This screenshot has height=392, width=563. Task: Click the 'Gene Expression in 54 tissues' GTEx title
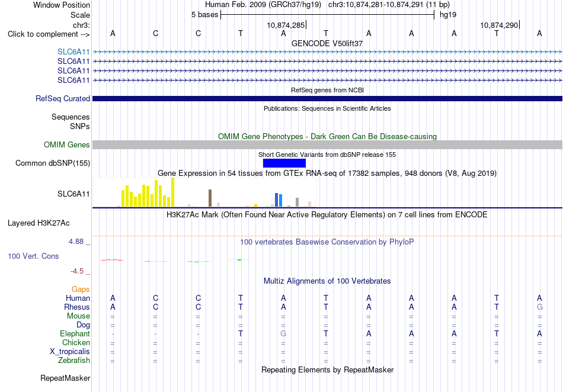click(x=327, y=173)
